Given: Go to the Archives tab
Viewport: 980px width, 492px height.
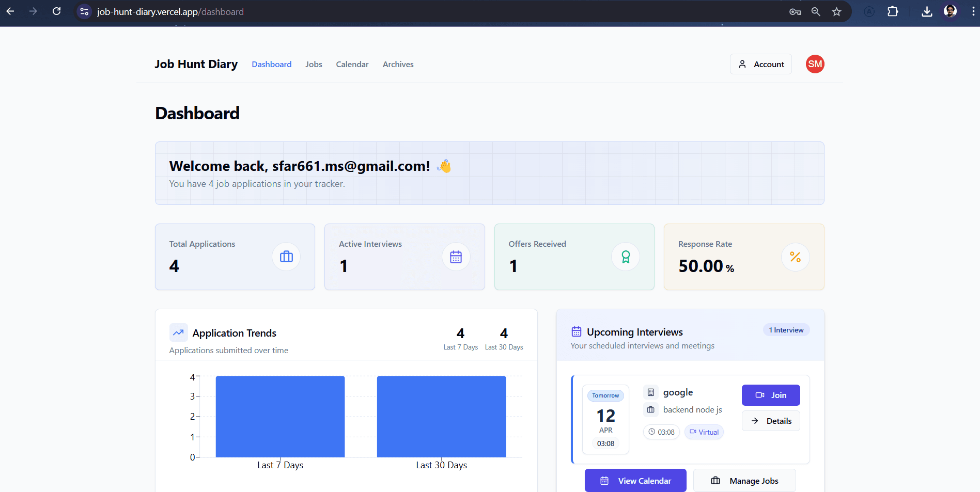Looking at the screenshot, I should pos(398,65).
